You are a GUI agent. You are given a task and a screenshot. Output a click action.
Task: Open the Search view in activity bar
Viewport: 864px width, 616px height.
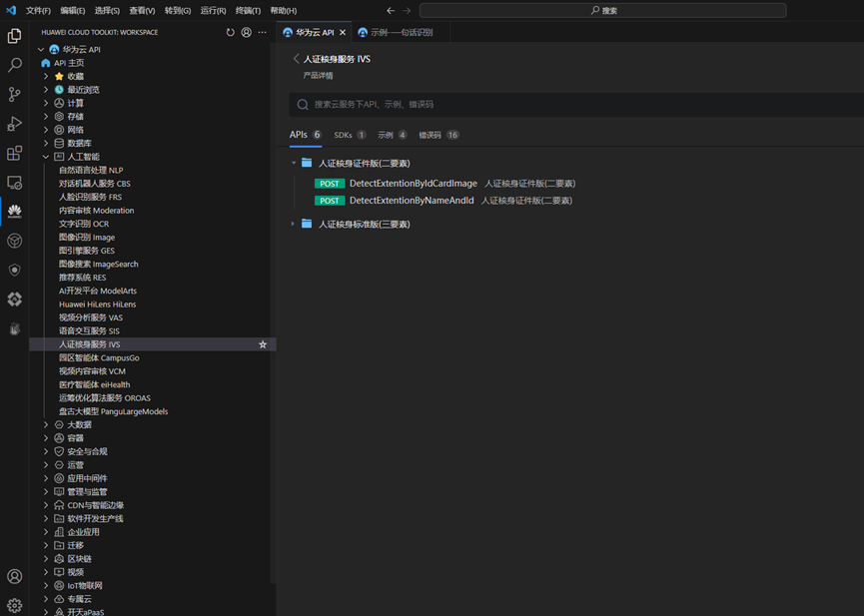coord(14,65)
